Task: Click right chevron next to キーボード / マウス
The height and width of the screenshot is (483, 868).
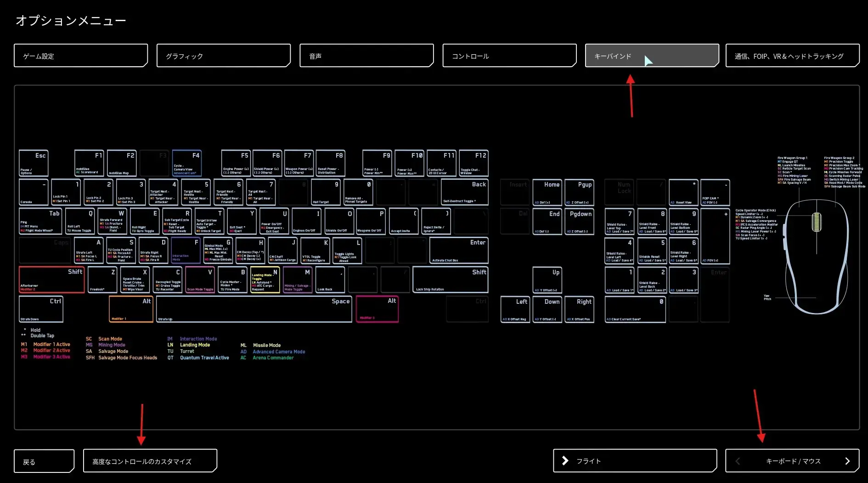Action: coord(847,461)
